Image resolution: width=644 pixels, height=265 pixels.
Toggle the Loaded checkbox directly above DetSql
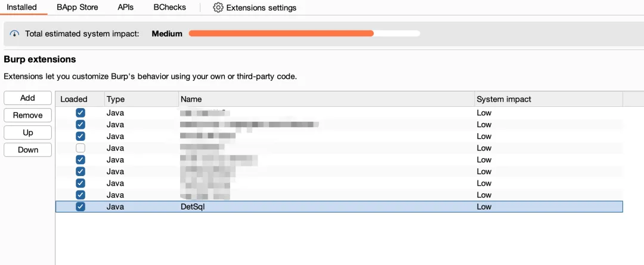point(80,195)
